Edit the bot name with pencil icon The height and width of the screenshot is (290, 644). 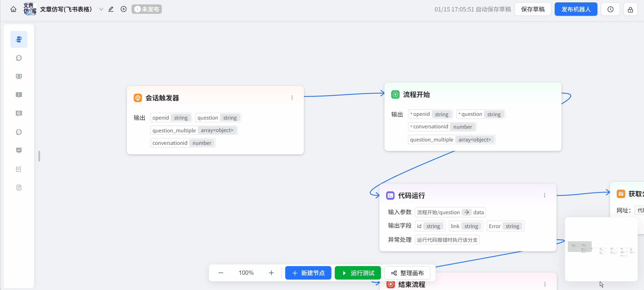(x=111, y=9)
